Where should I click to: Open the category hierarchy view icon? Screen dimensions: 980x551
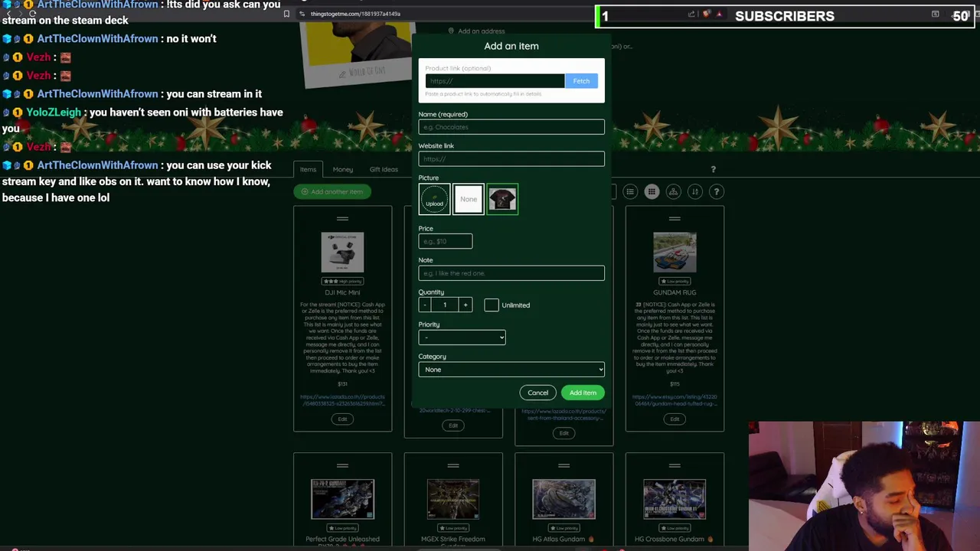pos(673,192)
